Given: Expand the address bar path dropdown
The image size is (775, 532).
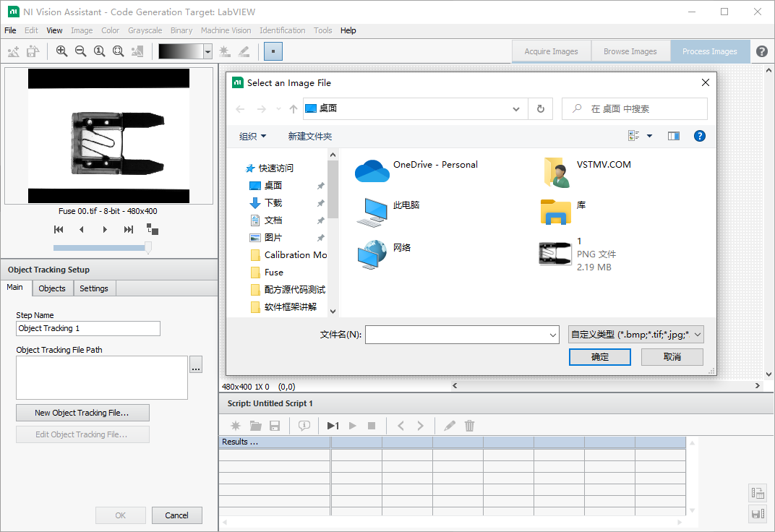Looking at the screenshot, I should (x=516, y=108).
